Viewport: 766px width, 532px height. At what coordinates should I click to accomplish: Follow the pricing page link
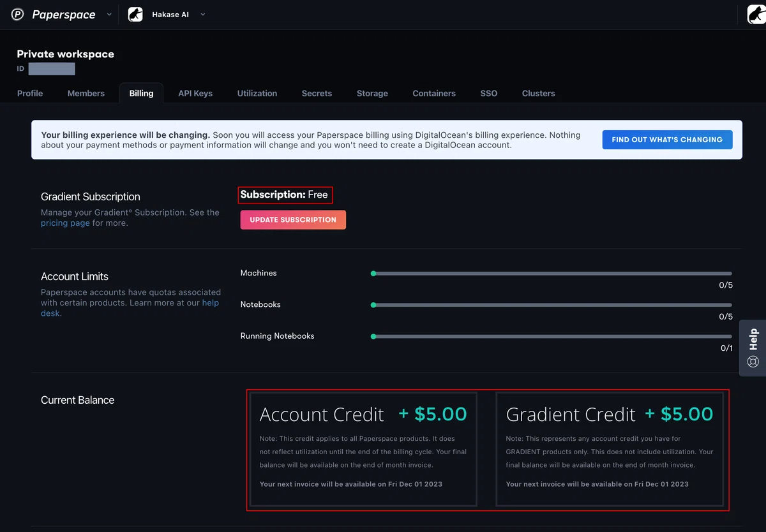pos(65,223)
